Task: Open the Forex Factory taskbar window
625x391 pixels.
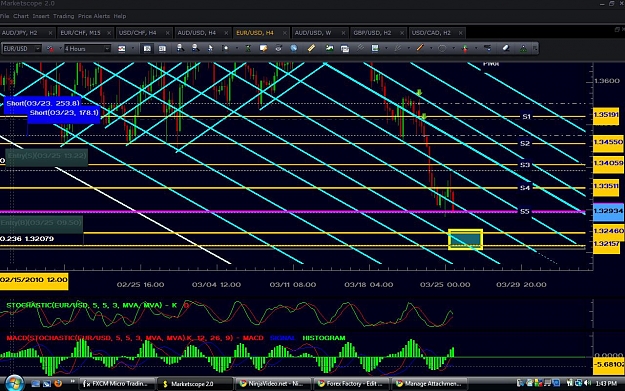Action: (350, 384)
